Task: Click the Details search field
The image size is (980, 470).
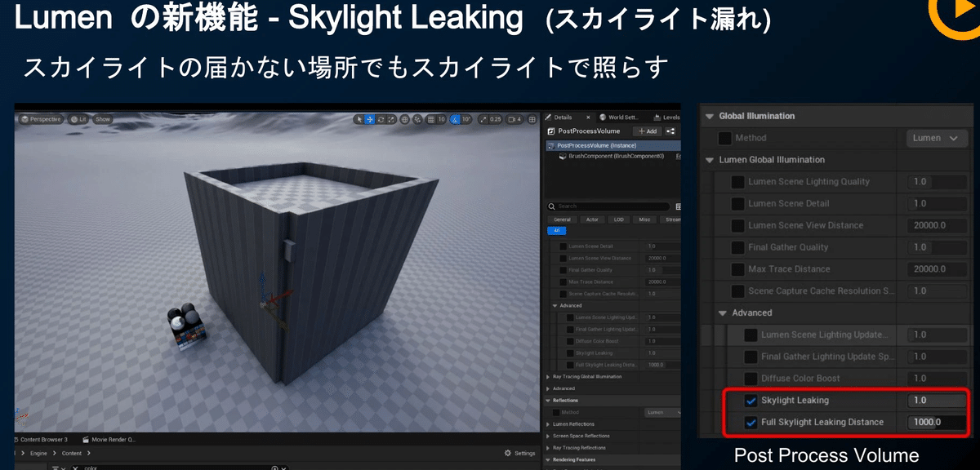Action: point(608,206)
